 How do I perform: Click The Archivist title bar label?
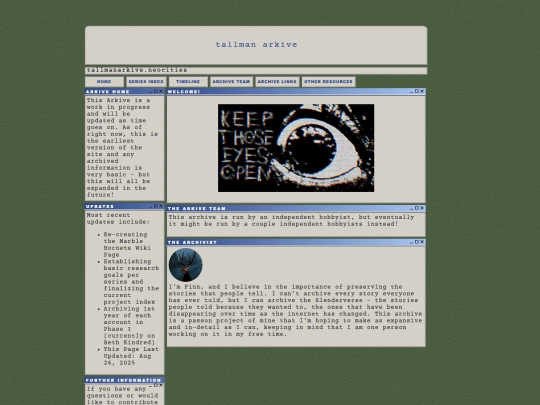pos(192,242)
